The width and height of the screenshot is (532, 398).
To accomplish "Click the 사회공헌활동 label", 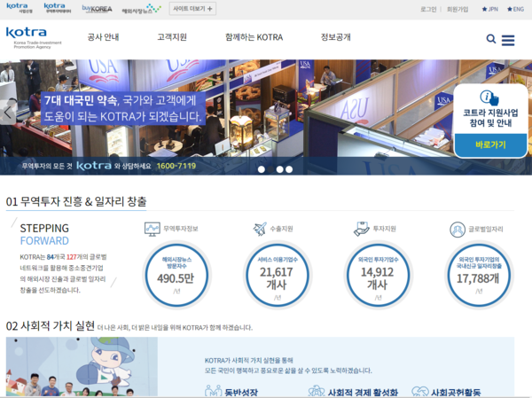I will [x=456, y=393].
